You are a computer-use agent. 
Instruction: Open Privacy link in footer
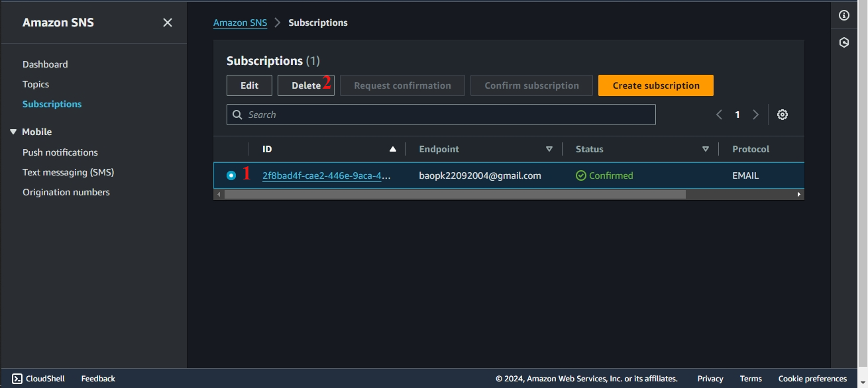coord(710,379)
